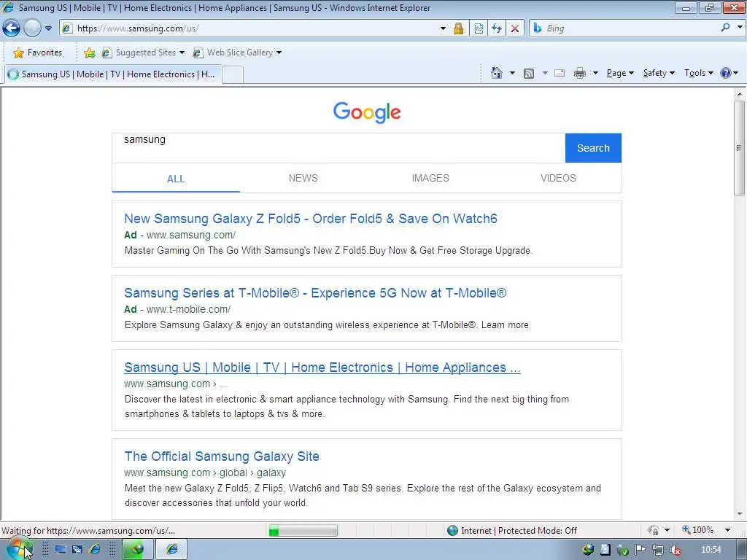Select the Samsung US browser tab
Screen dimensions: 747x560
[x=113, y=74]
